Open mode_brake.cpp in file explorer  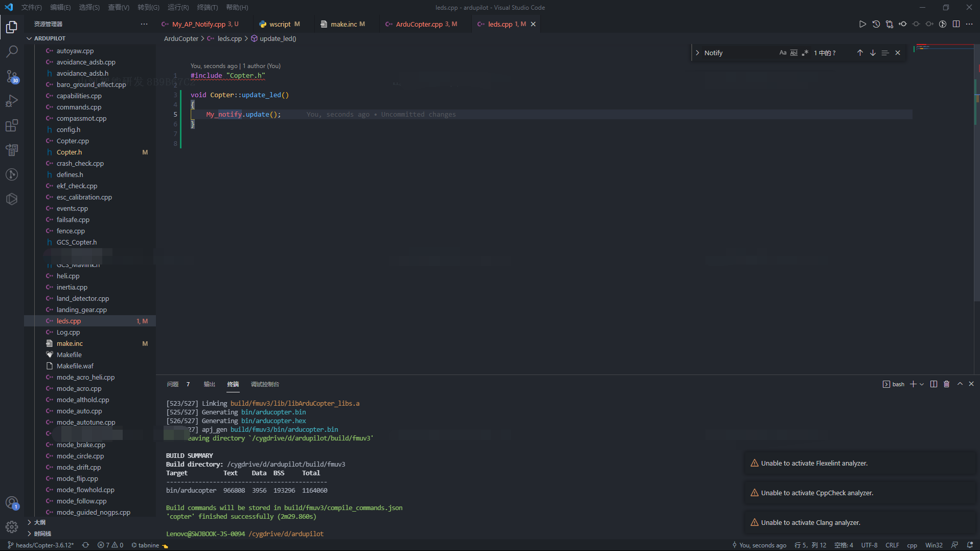(x=90, y=445)
